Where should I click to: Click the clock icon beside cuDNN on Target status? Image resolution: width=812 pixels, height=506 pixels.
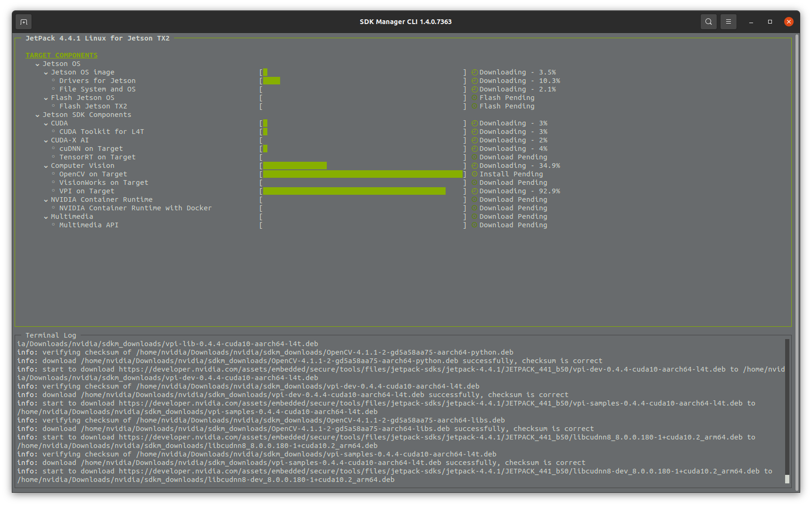(475, 149)
